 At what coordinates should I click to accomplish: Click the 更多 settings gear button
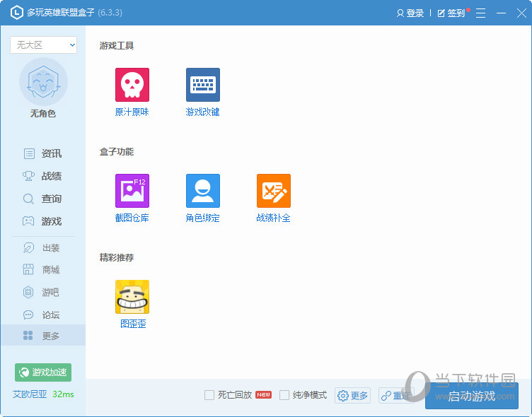click(x=352, y=395)
